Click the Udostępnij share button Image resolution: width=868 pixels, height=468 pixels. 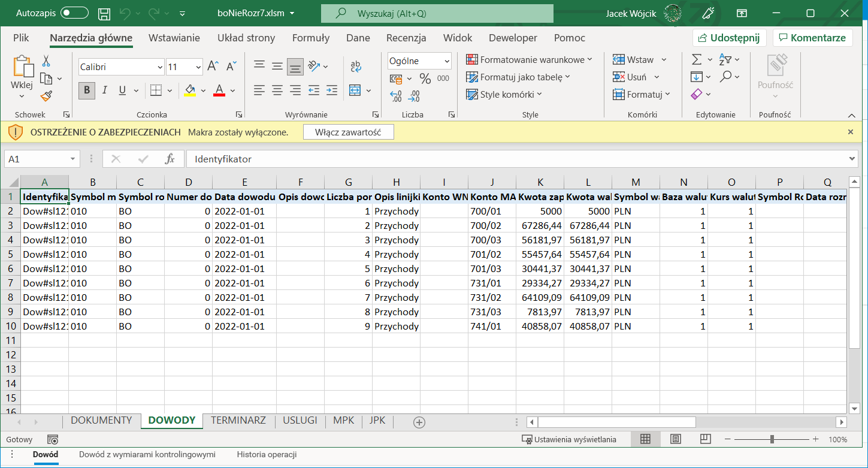(729, 38)
